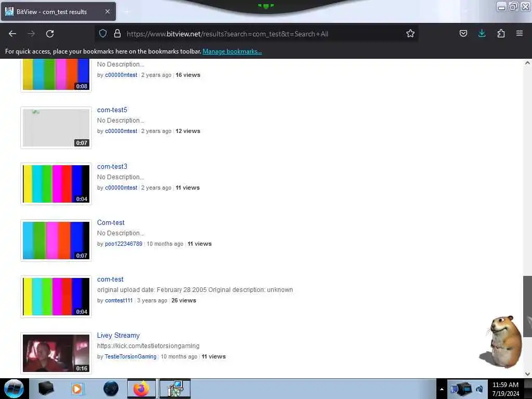This screenshot has width=532, height=399.
Task: Open the Pocket save icon
Action: point(463,33)
